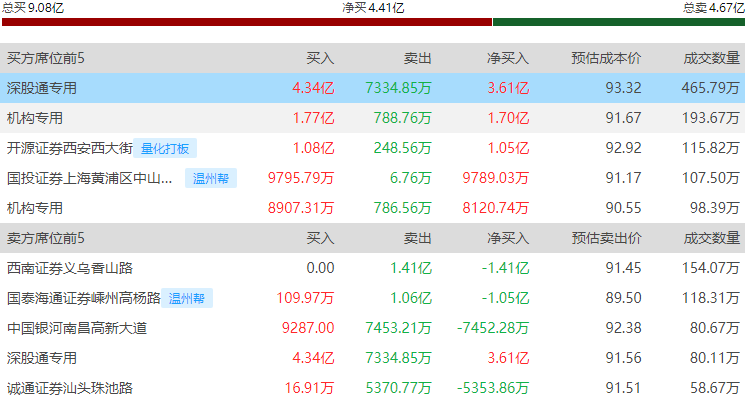This screenshot has height=398, width=745.
Task: Click the 预估卖出价 column header
Action: click(606, 238)
